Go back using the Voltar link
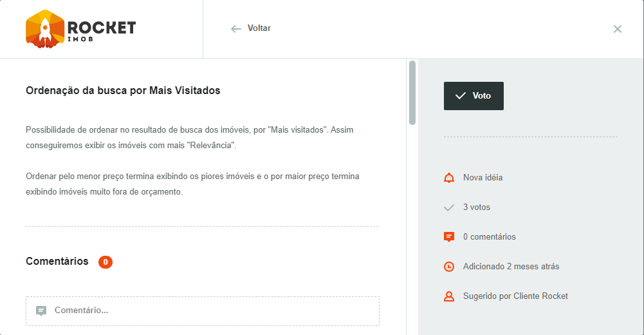644x335 pixels. (259, 28)
